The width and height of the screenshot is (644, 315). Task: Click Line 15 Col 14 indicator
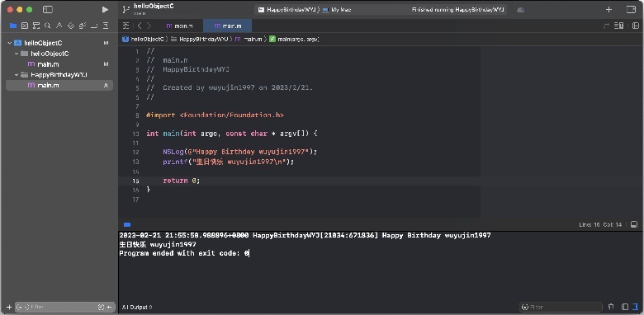600,225
